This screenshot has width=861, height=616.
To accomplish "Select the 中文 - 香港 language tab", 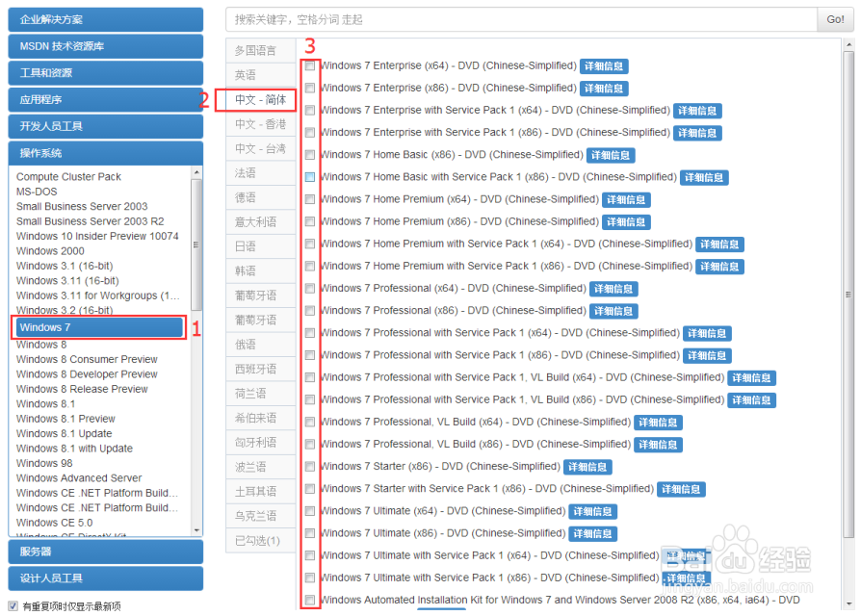I will [260, 124].
